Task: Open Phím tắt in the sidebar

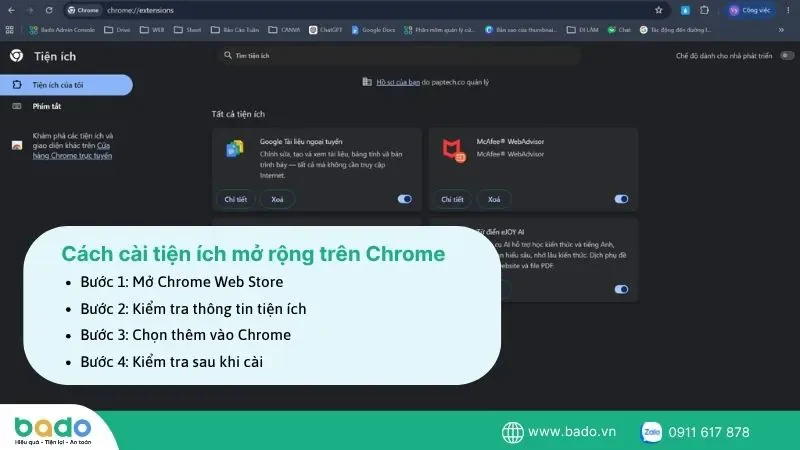Action: [x=47, y=106]
